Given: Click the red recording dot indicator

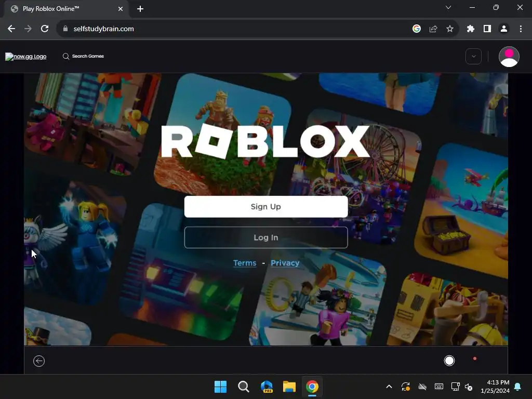Looking at the screenshot, I should (475, 358).
